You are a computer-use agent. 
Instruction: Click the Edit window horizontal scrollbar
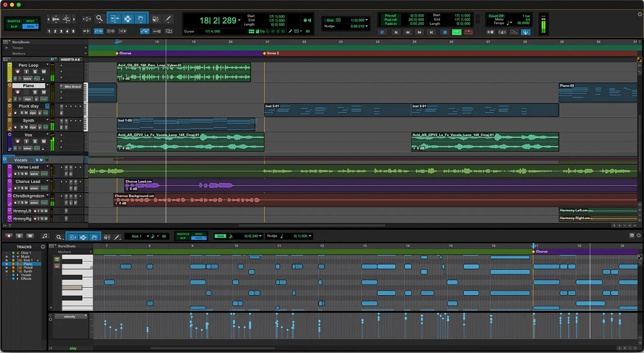[312, 225]
